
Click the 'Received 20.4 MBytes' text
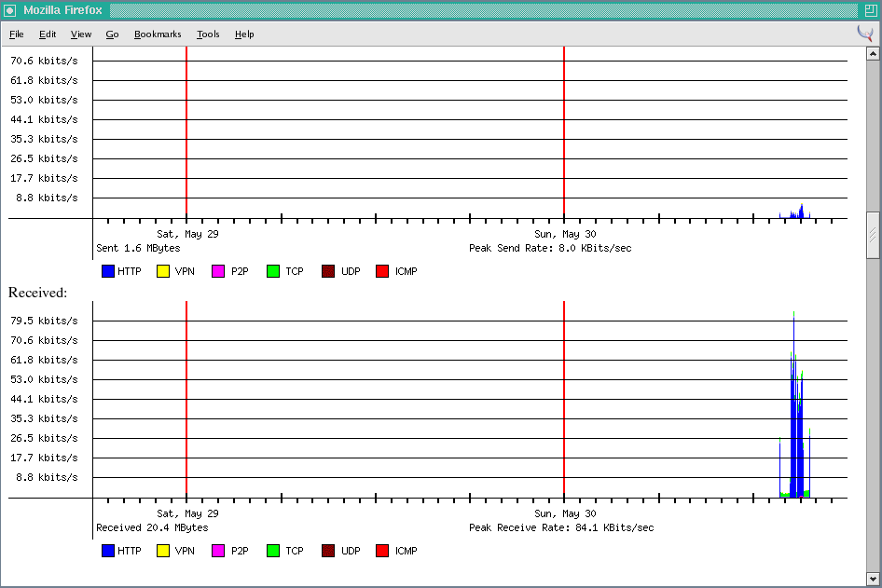152,527
